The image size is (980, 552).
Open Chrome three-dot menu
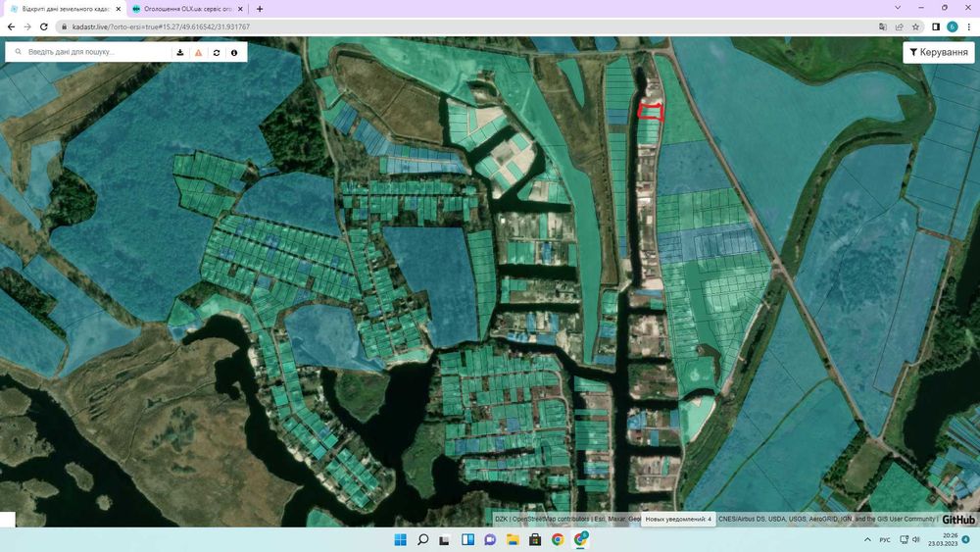tap(969, 26)
